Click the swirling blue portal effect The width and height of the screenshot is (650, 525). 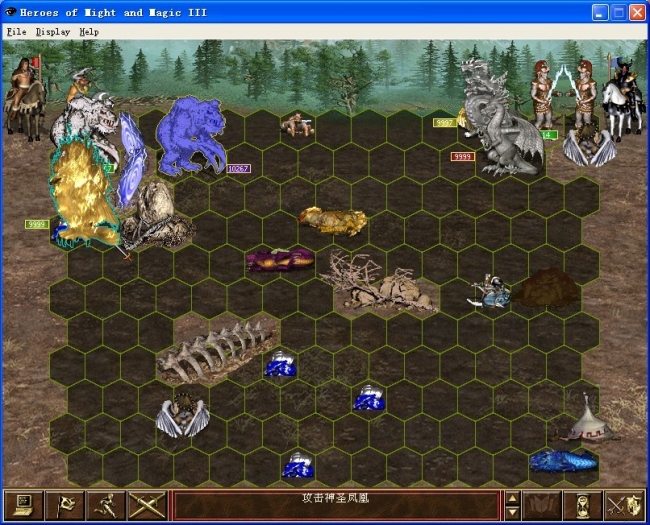(131, 160)
